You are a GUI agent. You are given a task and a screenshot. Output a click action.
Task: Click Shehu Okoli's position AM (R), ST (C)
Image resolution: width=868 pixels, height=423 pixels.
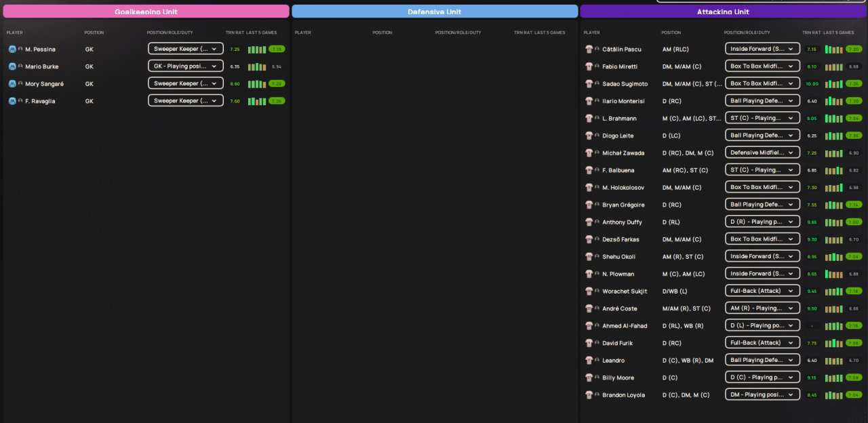pyautogui.click(x=683, y=257)
